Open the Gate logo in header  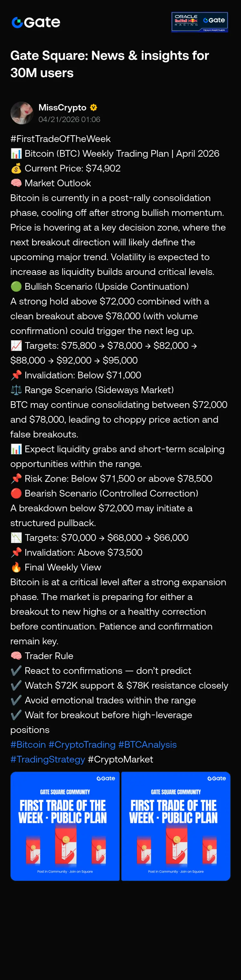36,22
